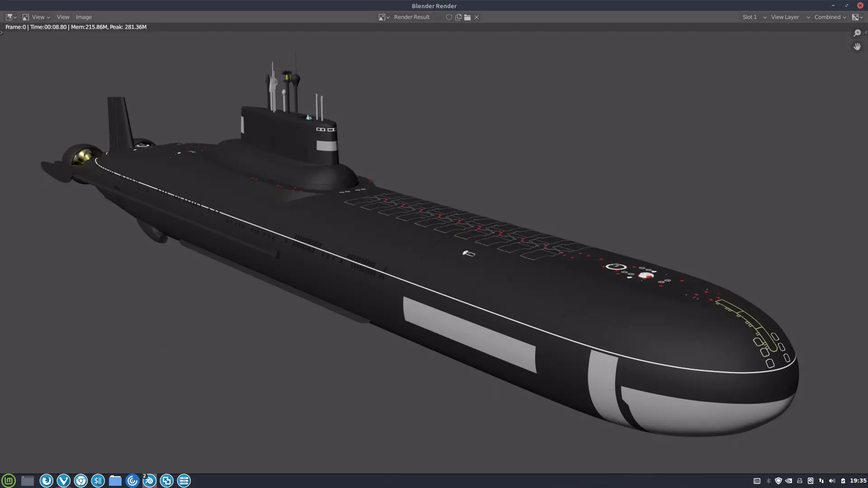
Task: Click the open image folder icon
Action: click(467, 17)
